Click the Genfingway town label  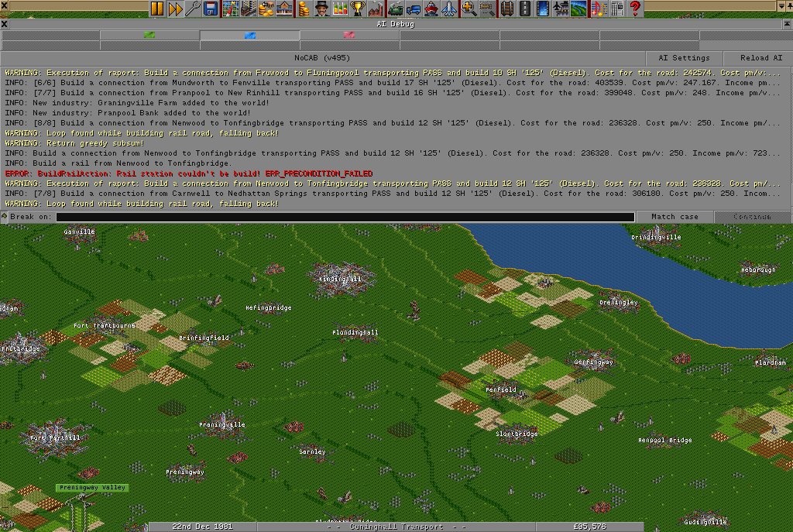click(593, 362)
